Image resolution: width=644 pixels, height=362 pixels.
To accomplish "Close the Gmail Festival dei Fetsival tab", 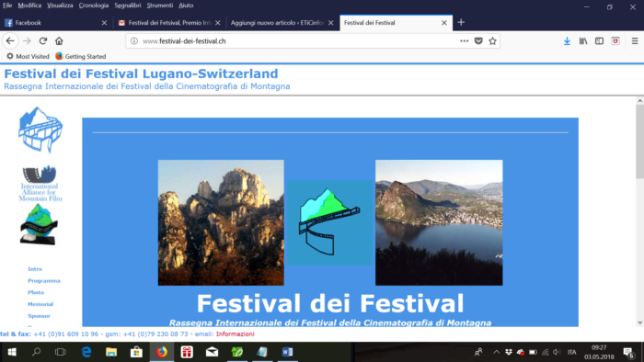I will (x=218, y=23).
